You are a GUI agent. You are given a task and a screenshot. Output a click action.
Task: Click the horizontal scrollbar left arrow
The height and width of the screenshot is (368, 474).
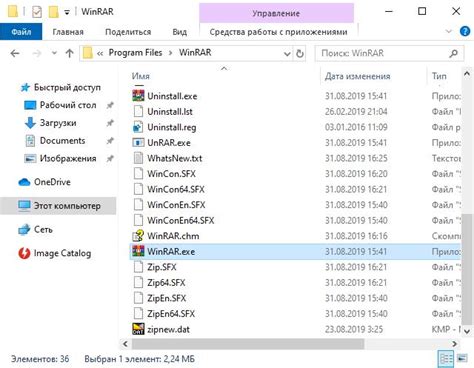(x=125, y=344)
